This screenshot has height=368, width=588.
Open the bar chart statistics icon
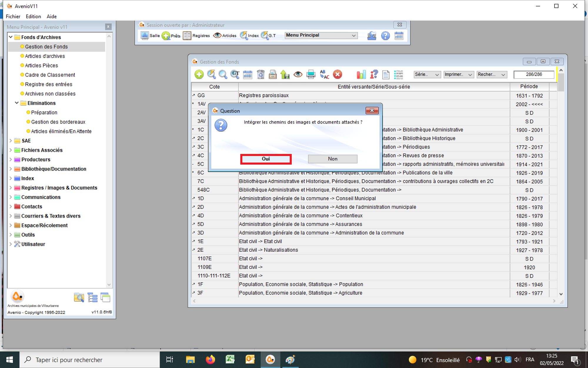pyautogui.click(x=361, y=74)
